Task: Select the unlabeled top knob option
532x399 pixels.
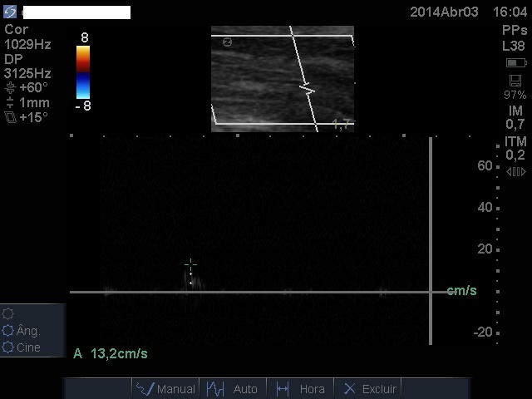Action: 9,313
